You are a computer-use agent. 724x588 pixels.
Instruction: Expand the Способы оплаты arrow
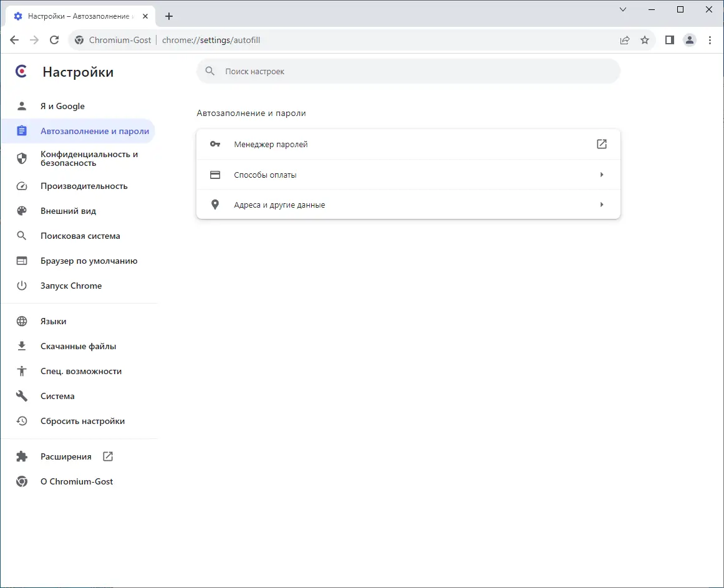coord(601,175)
